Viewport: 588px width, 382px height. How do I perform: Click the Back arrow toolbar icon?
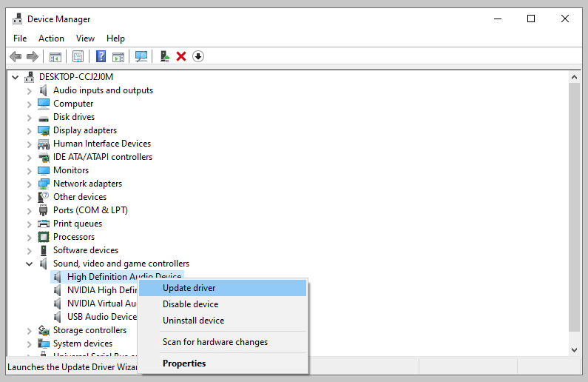point(16,57)
